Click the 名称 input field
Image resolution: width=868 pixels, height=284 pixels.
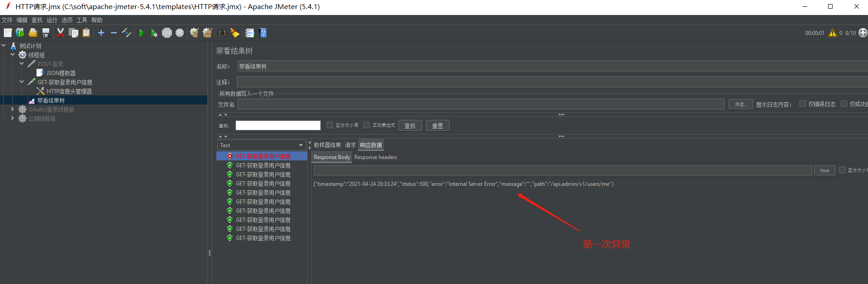point(552,66)
